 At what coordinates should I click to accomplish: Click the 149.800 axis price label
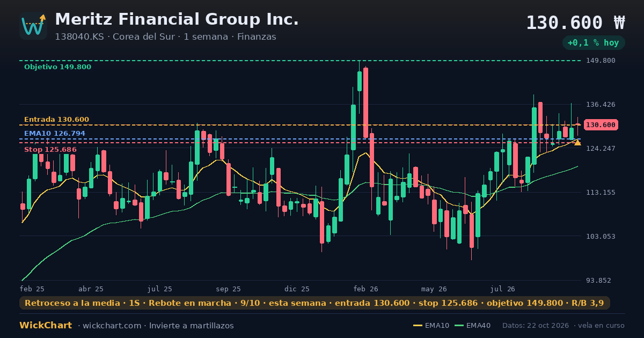[x=601, y=61]
